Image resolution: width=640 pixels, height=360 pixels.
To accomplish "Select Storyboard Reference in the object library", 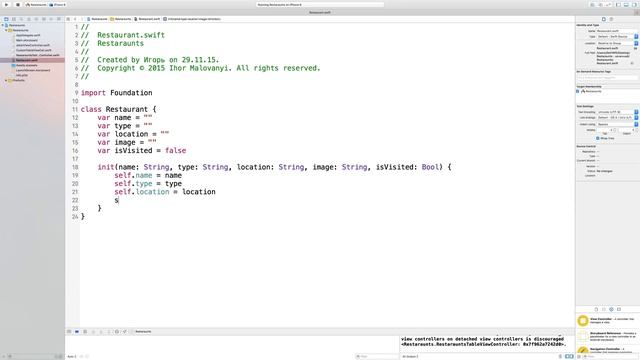I will pyautogui.click(x=607, y=336).
